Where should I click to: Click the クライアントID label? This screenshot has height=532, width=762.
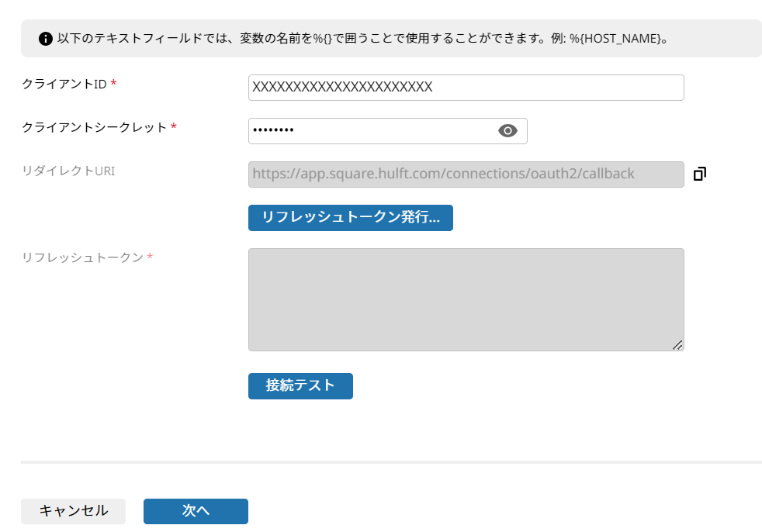pyautogui.click(x=64, y=84)
